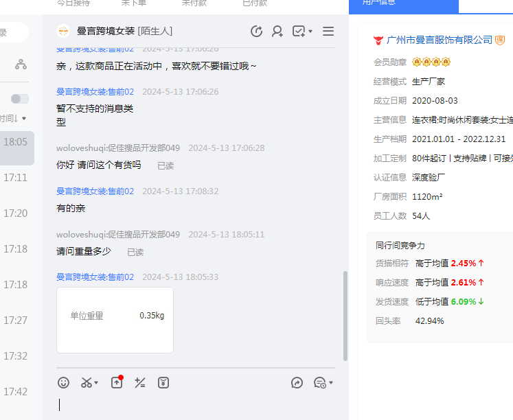
Task: Click sender name 曼言跨境女装:售前02 at 17:06:26
Action: (95, 92)
